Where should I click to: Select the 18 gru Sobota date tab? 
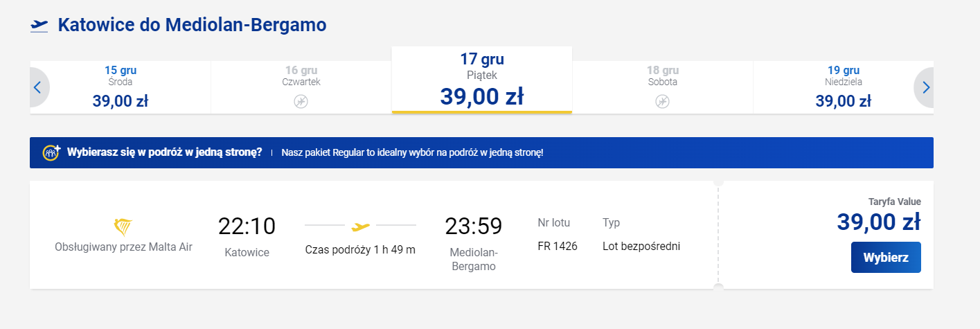662,87
